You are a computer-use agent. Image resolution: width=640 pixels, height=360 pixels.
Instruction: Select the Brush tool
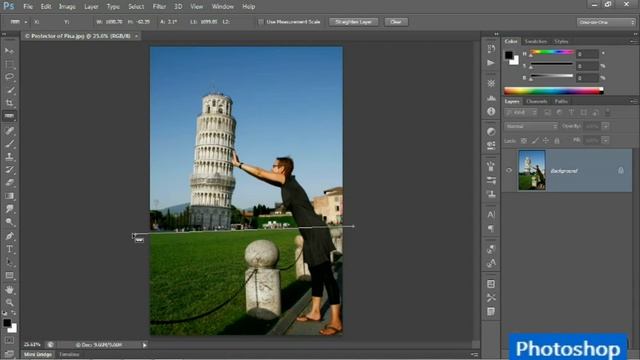click(9, 144)
